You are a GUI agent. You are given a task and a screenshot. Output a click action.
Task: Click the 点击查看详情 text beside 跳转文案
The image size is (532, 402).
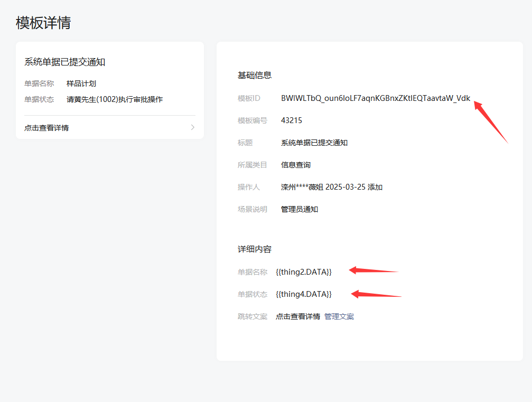tap(298, 316)
